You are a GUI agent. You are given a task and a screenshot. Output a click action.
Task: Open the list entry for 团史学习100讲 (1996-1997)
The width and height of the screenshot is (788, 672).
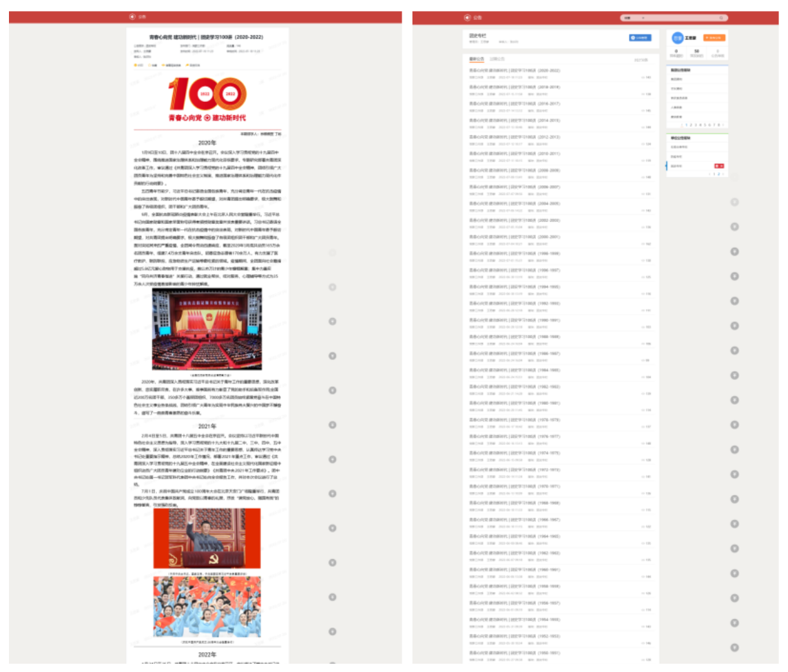pos(515,270)
